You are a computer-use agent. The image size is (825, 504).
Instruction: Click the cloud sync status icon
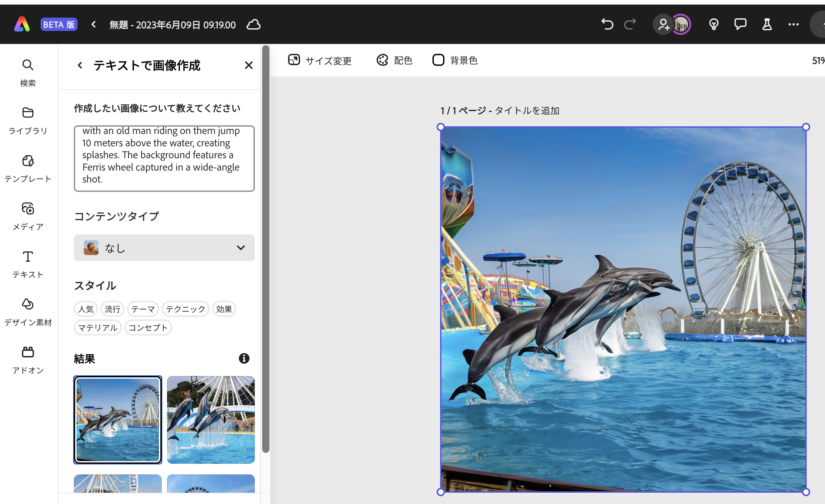click(x=253, y=24)
